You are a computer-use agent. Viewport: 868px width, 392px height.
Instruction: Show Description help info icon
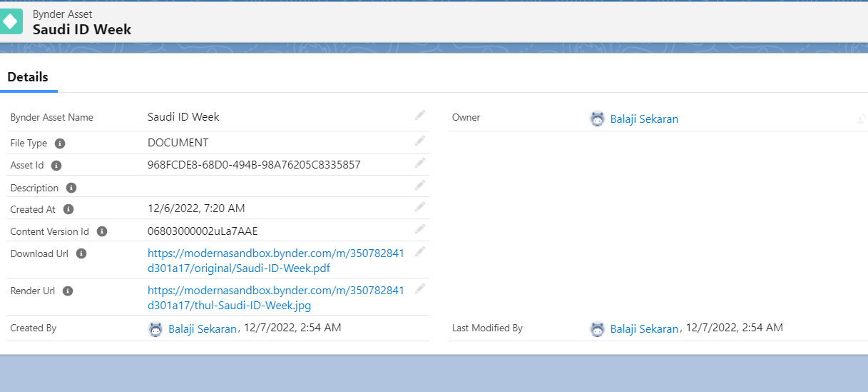tap(71, 188)
